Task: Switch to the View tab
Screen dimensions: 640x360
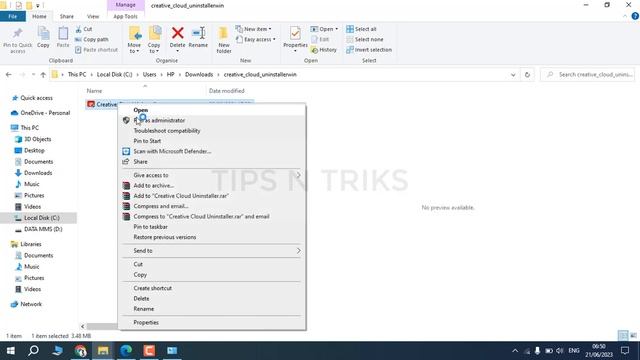Action: tap(93, 16)
